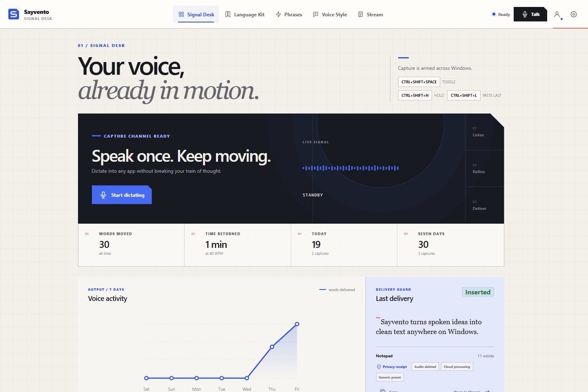Click the Start dictating button
The image size is (588, 392).
(x=122, y=195)
